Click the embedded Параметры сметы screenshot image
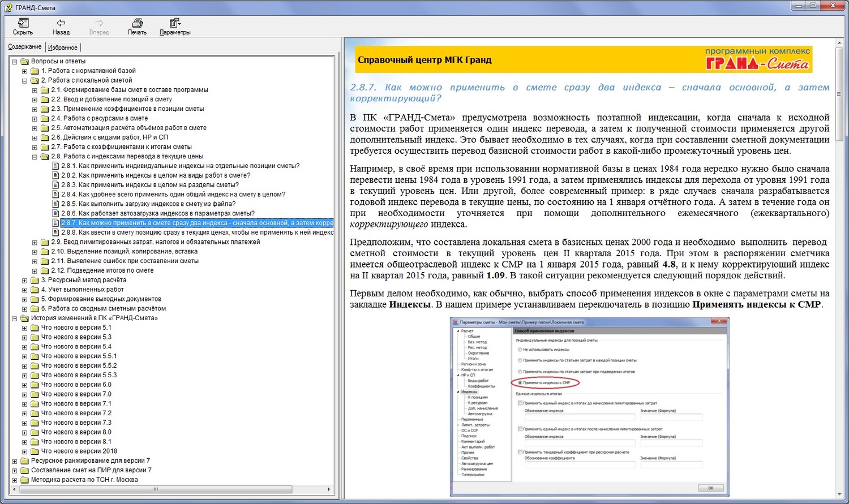This screenshot has width=849, height=504. point(589,406)
